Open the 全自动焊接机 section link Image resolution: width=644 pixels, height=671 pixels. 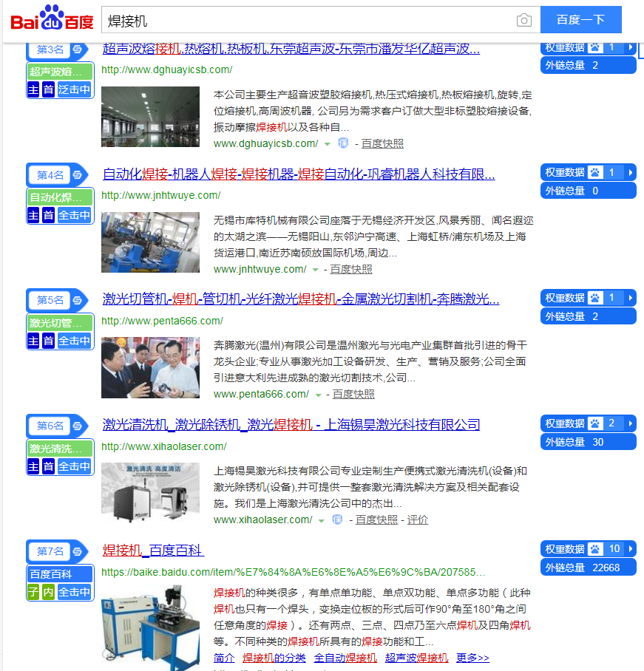pyautogui.click(x=345, y=658)
